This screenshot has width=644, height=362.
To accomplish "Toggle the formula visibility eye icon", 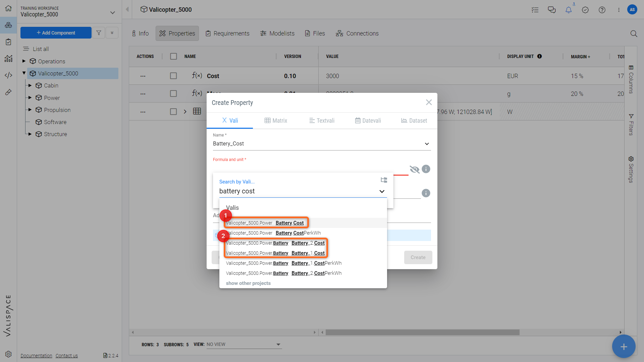I will pyautogui.click(x=415, y=169).
